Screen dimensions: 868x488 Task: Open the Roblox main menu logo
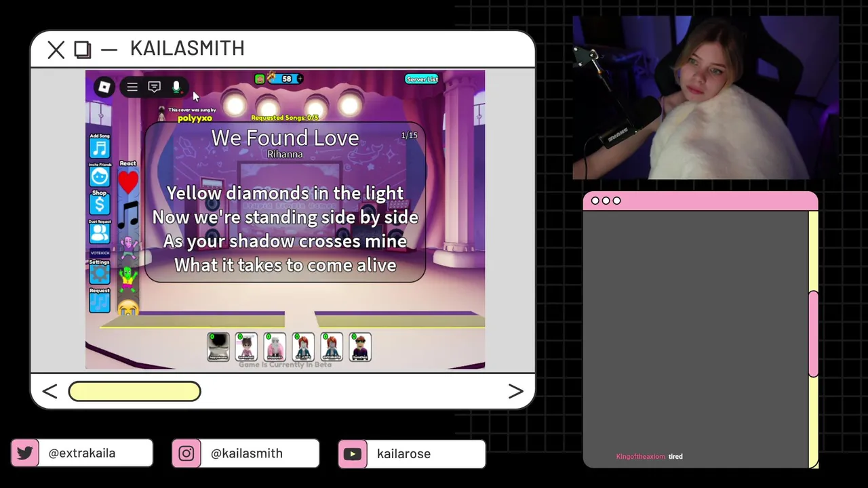point(104,87)
